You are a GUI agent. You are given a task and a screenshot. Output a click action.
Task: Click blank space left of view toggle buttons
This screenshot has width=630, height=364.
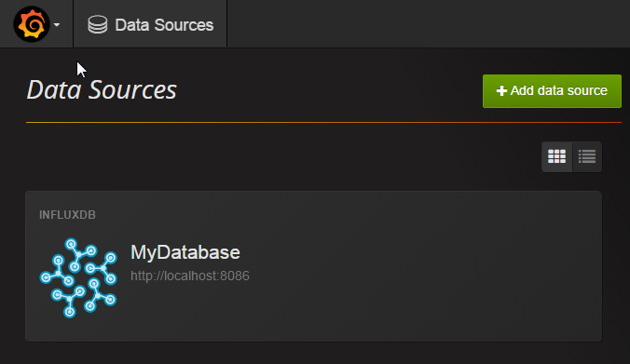pyautogui.click(x=281, y=156)
